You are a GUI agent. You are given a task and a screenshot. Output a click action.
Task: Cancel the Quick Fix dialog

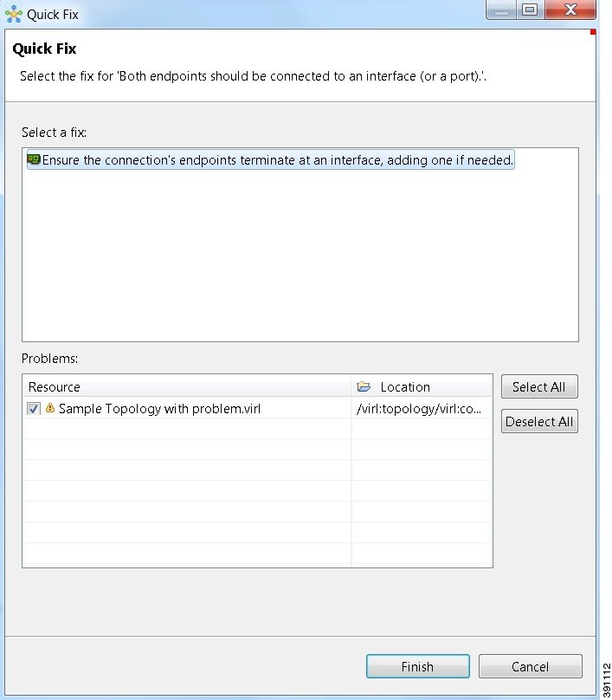click(x=530, y=666)
